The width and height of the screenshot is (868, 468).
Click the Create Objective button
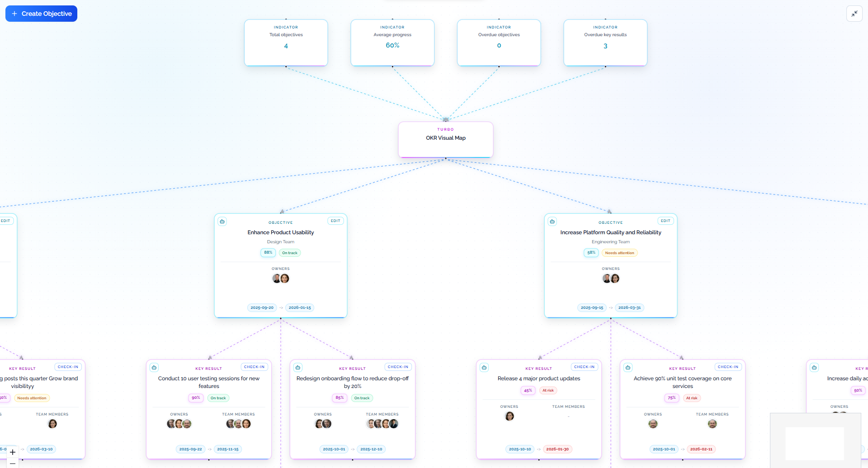pos(41,14)
